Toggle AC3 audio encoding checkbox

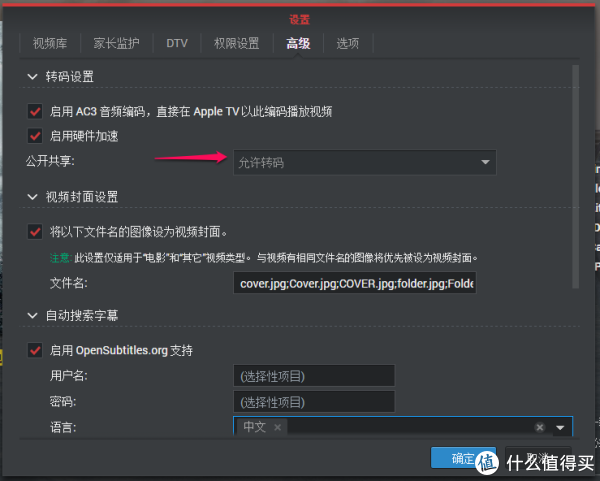pyautogui.click(x=37, y=111)
